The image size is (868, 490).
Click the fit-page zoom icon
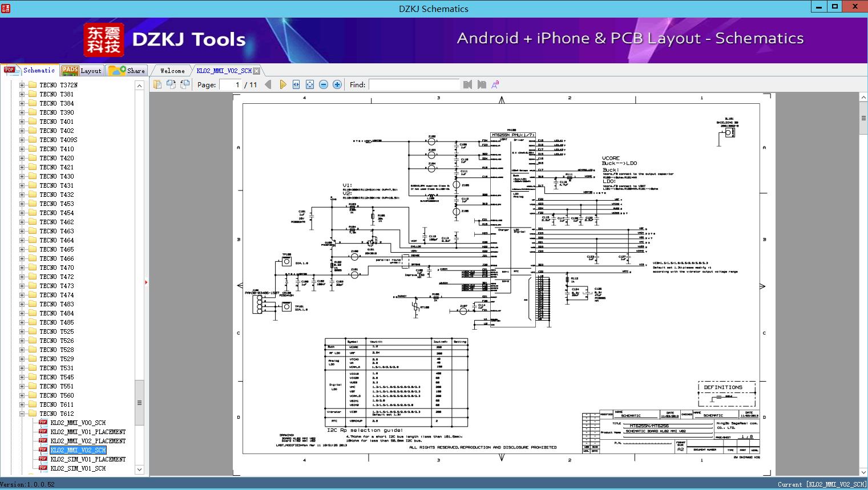310,84
